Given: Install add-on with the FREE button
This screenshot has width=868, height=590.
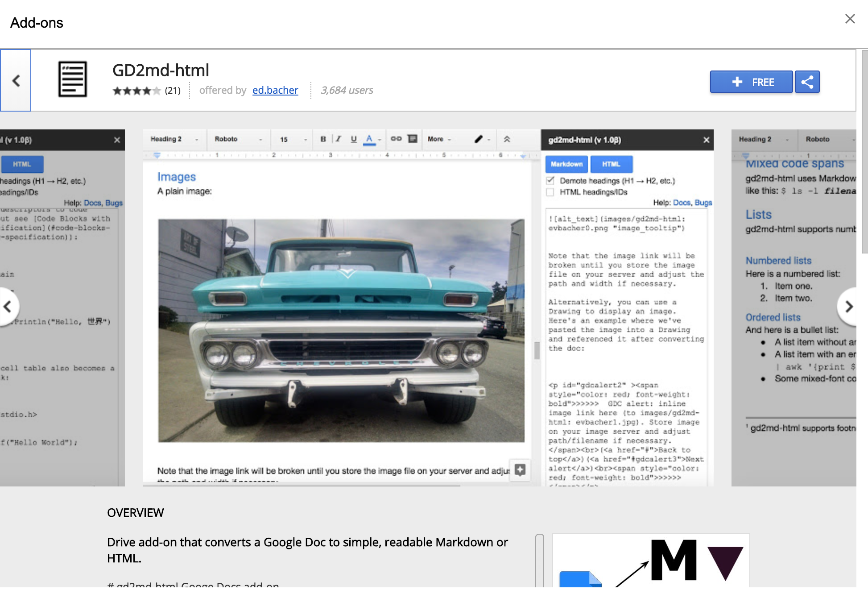Looking at the screenshot, I should [x=751, y=82].
